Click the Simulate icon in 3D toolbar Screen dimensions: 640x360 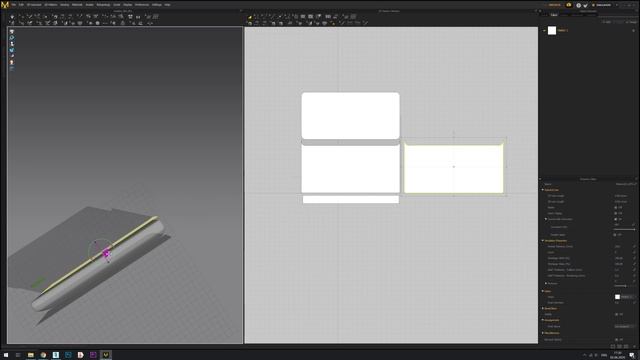point(12,17)
